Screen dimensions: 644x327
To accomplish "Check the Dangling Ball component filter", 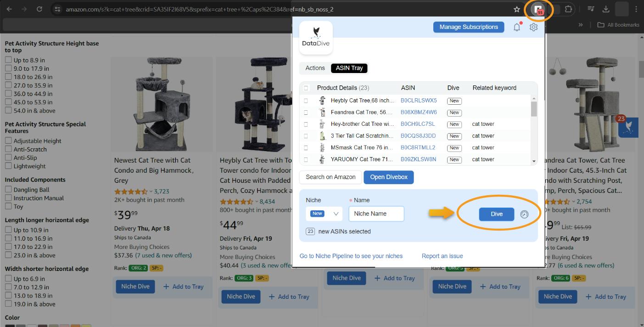I will point(8,189).
